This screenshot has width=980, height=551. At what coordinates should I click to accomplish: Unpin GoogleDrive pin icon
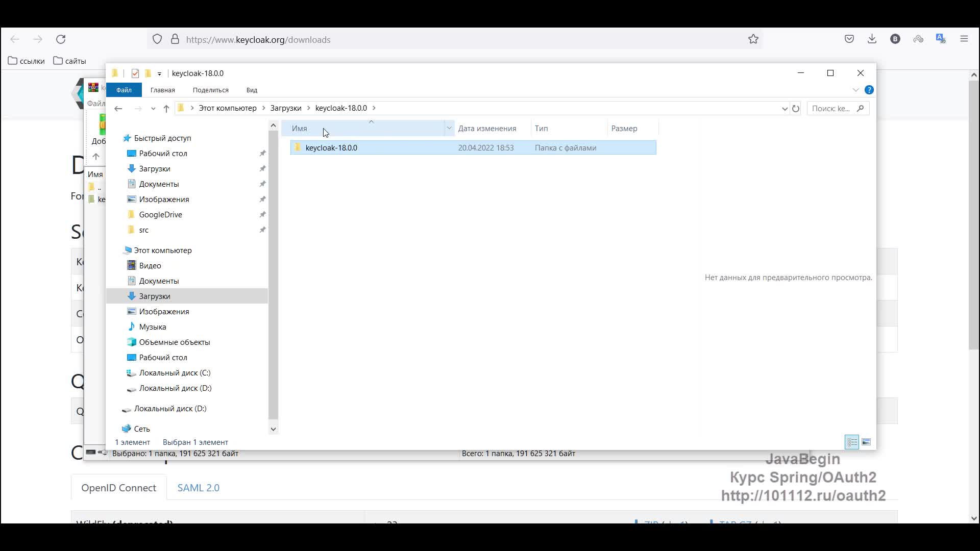pyautogui.click(x=262, y=215)
